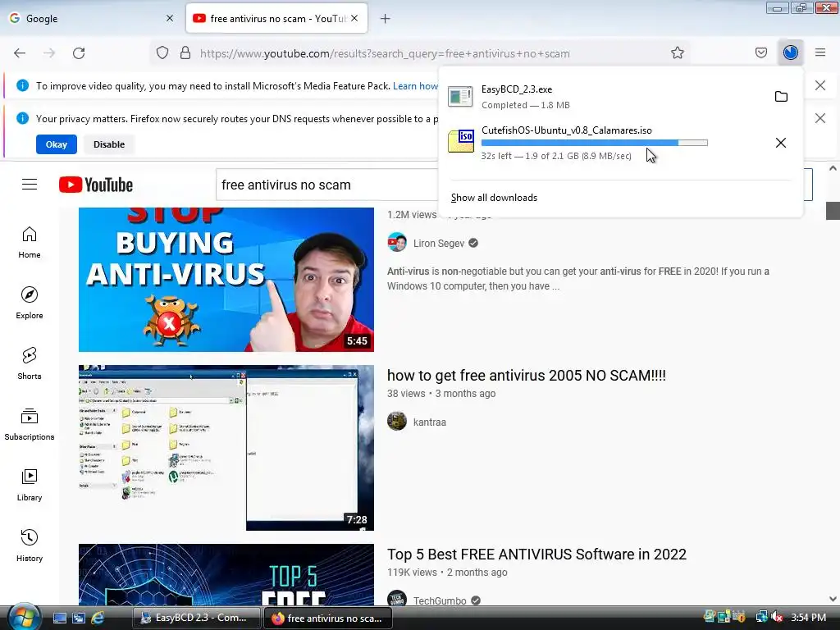Open kantraa channel name link
The height and width of the screenshot is (630, 840).
(x=429, y=422)
